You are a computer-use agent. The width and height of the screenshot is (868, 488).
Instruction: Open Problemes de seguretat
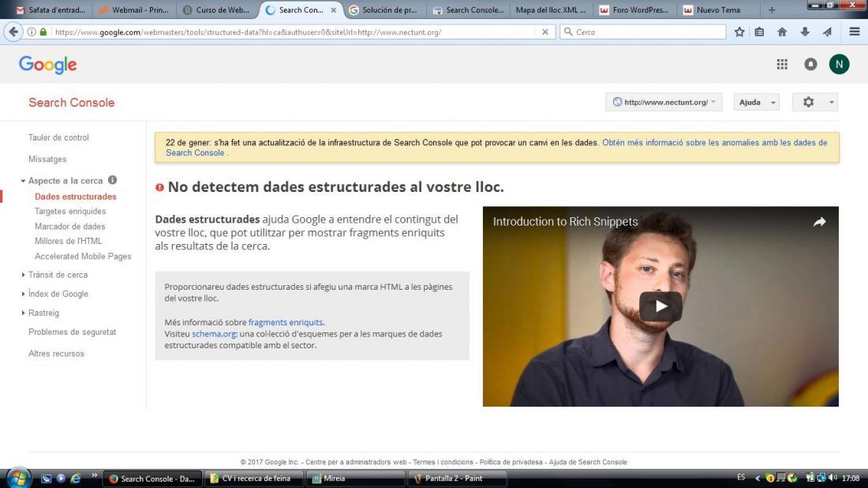(x=73, y=332)
